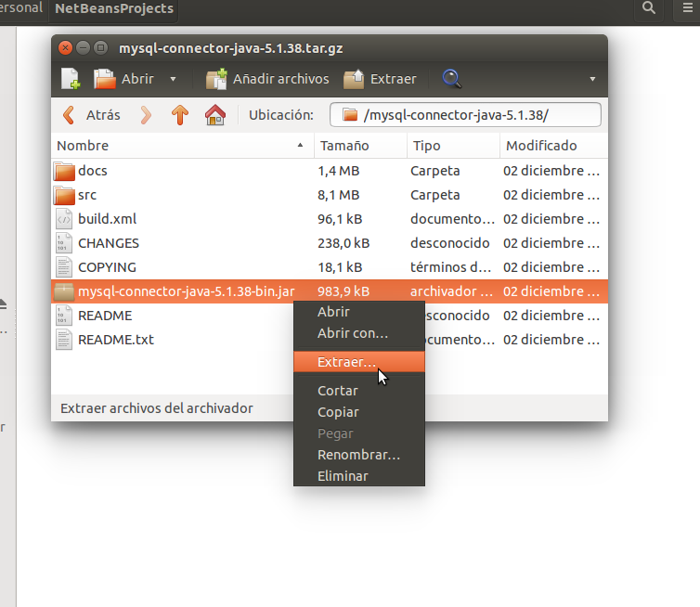Sort by Nombre column header
The image size is (700, 607).
coord(183,146)
